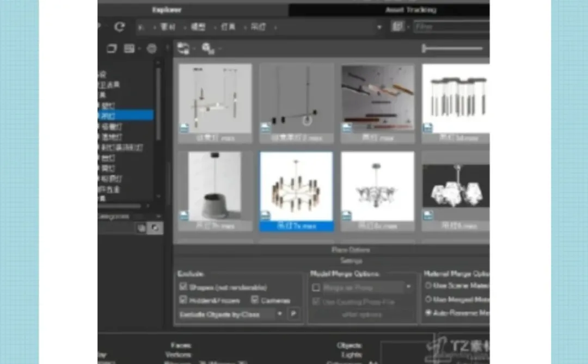This screenshot has height=364, width=588.
Task: Click the folder tree horizontal scrollbar
Action: [119, 206]
